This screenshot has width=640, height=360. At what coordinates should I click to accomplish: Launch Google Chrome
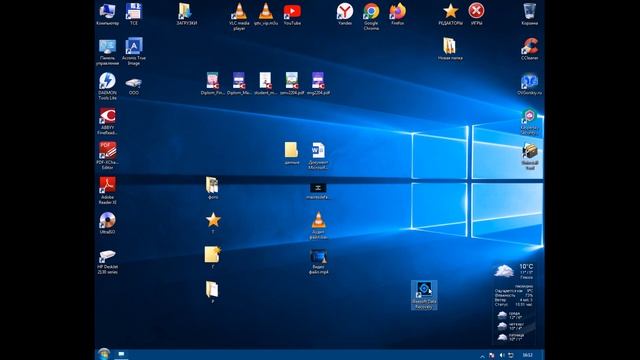pos(371,16)
